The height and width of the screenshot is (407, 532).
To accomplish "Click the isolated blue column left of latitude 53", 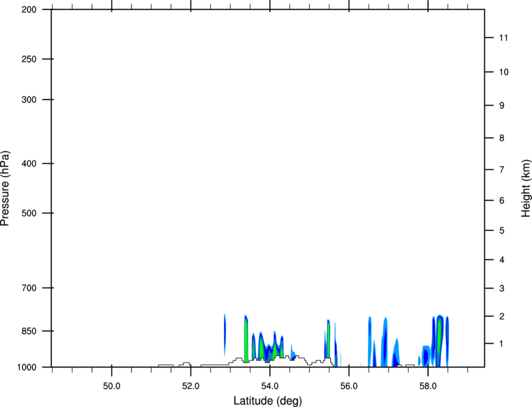I will [224, 333].
